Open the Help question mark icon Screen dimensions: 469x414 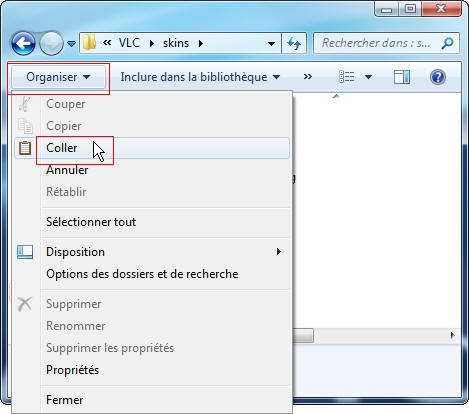pyautogui.click(x=438, y=77)
